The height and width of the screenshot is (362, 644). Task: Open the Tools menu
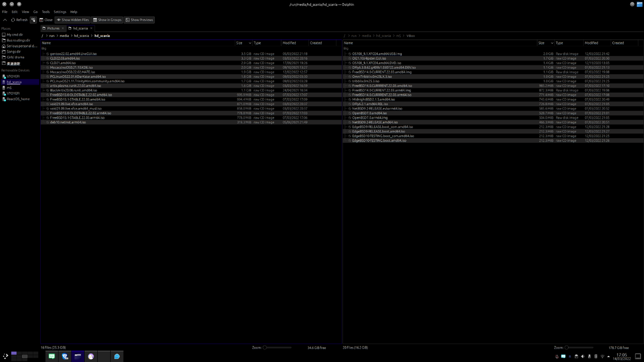[x=46, y=12]
